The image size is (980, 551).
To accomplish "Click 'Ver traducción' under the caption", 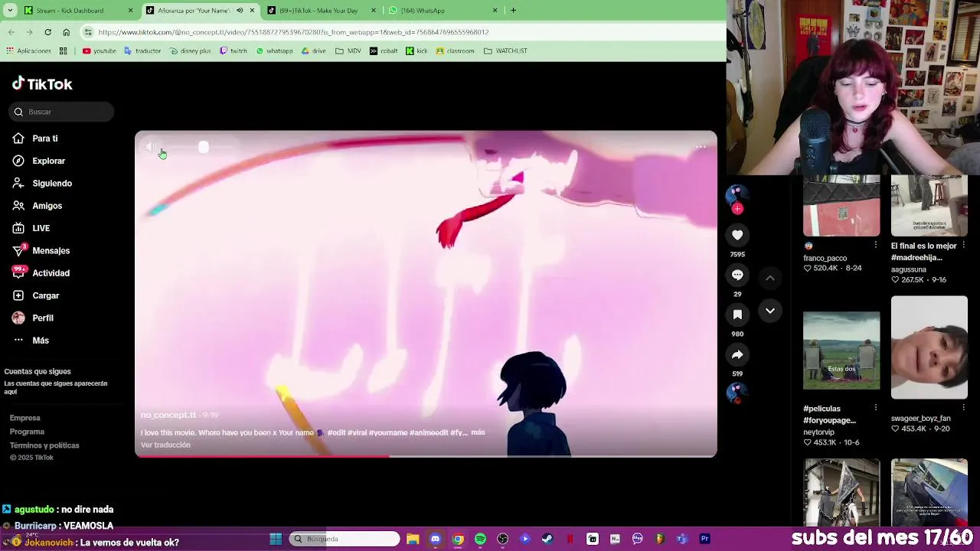I will [x=165, y=445].
